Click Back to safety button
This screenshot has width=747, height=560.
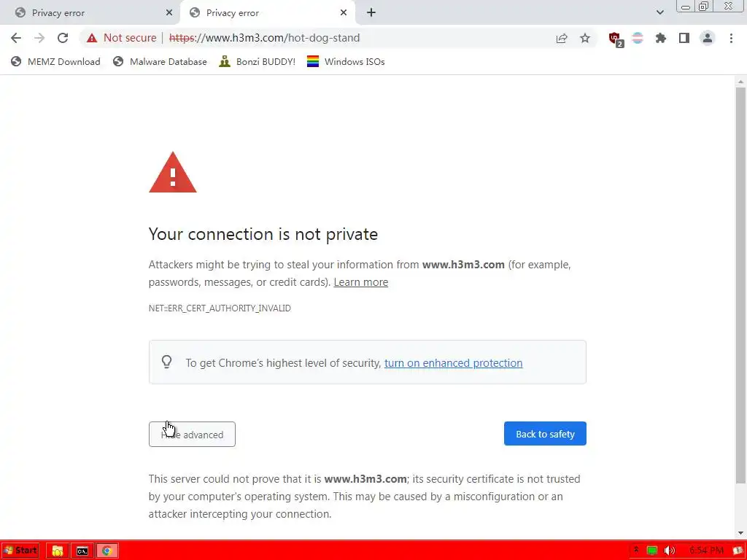(545, 434)
